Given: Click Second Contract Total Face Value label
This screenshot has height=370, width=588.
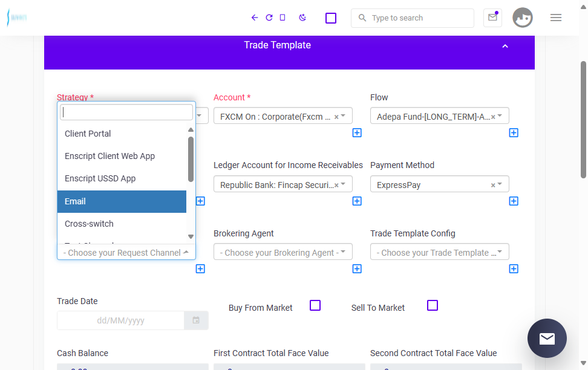Looking at the screenshot, I should [x=434, y=353].
